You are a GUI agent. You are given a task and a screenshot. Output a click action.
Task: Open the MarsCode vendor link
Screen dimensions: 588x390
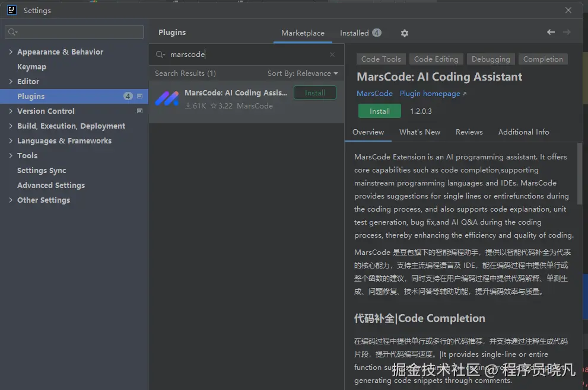pos(374,94)
